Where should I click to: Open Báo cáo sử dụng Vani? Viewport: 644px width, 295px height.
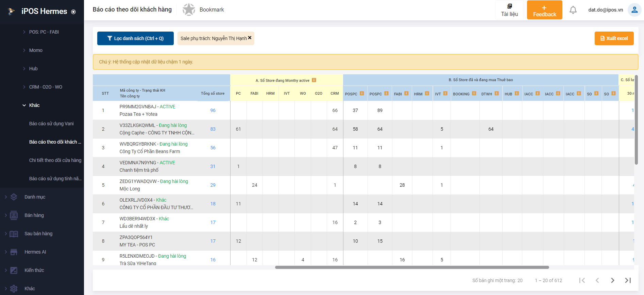coord(51,124)
